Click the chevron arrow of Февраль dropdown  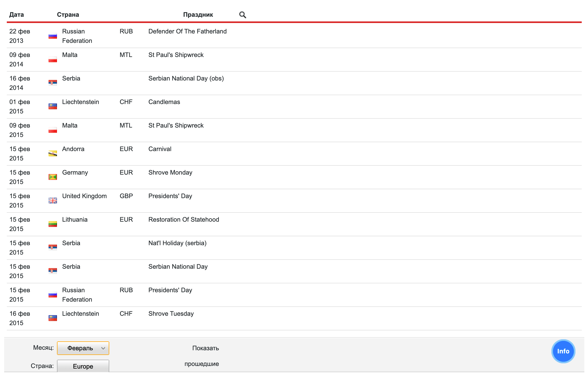(103, 348)
